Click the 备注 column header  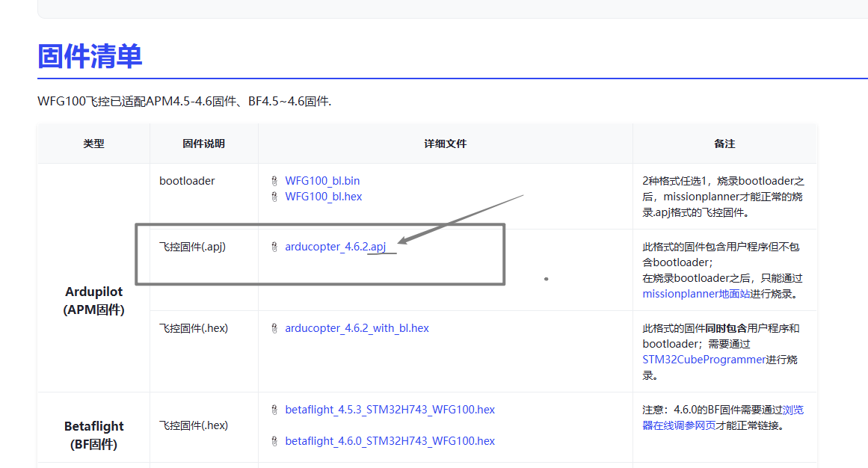pos(724,144)
